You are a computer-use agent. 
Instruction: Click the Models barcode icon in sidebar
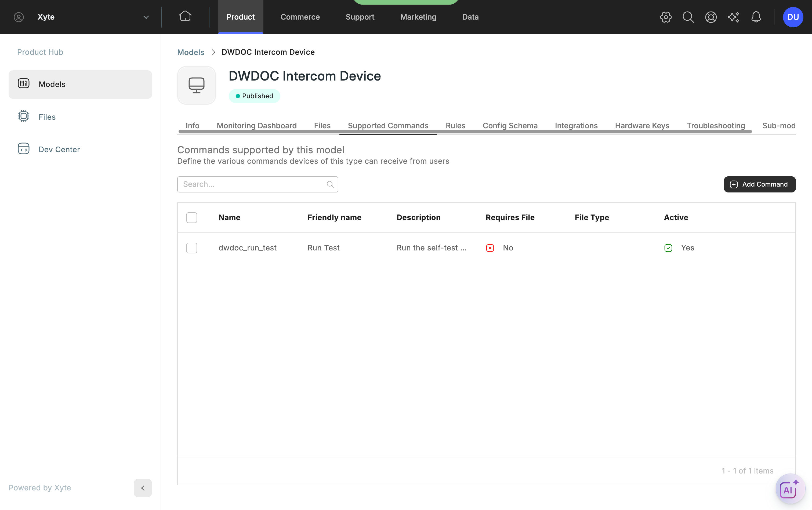click(x=24, y=83)
